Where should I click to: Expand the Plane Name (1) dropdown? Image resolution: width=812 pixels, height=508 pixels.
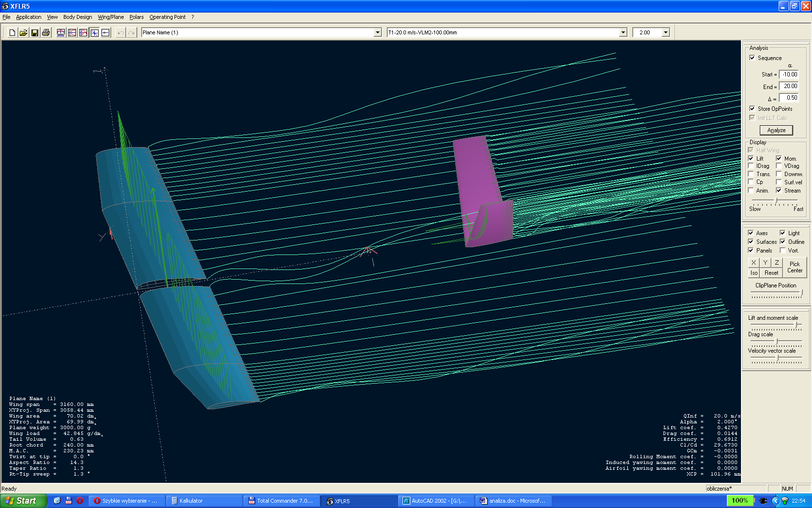pos(377,32)
